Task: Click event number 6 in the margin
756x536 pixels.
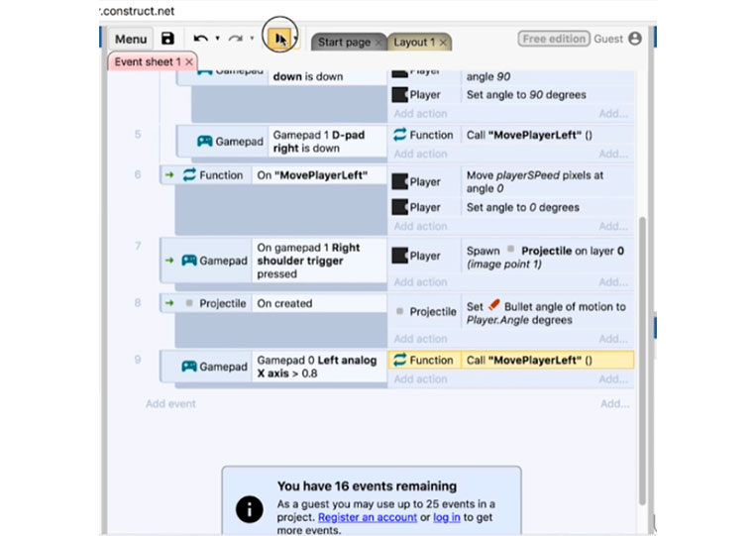Action: tap(138, 174)
